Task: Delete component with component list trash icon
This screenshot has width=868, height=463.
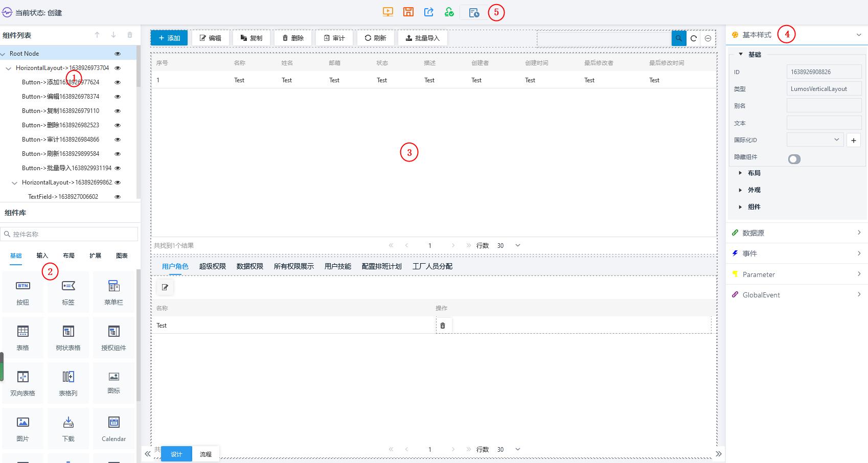Action: point(130,35)
